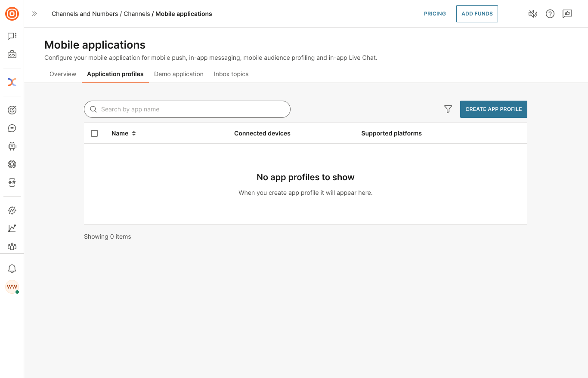Screen dimensions: 588x378
Task: Switch to the Inbox topics tab
Action: pyautogui.click(x=231, y=74)
